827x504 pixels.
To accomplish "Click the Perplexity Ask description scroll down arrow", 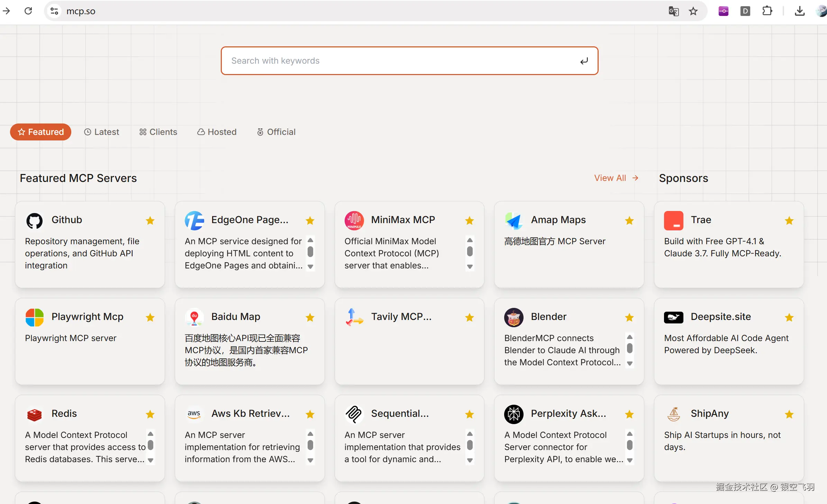I will tap(630, 460).
